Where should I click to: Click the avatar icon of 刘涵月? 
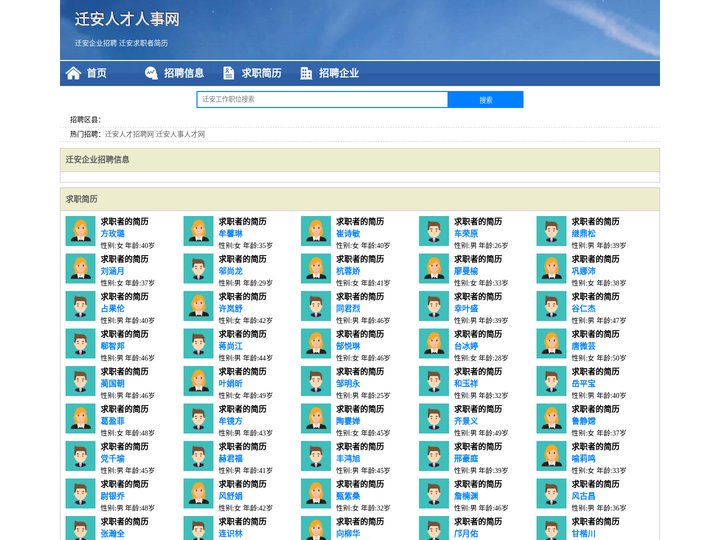tap(80, 269)
